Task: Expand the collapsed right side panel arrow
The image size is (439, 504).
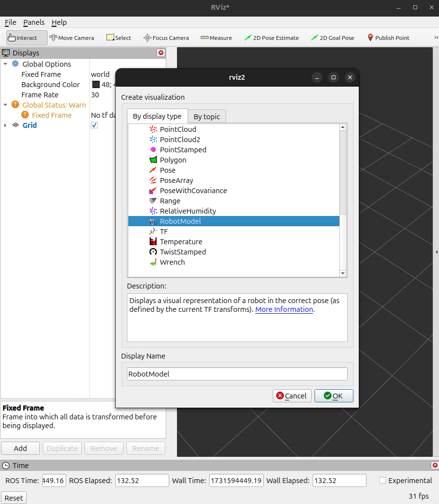Action: point(437,252)
